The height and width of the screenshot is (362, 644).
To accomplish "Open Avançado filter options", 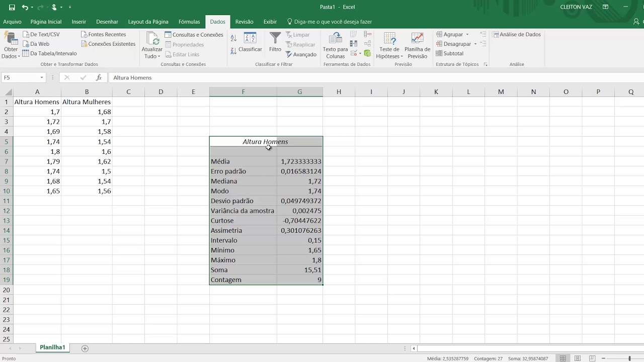I will click(301, 54).
